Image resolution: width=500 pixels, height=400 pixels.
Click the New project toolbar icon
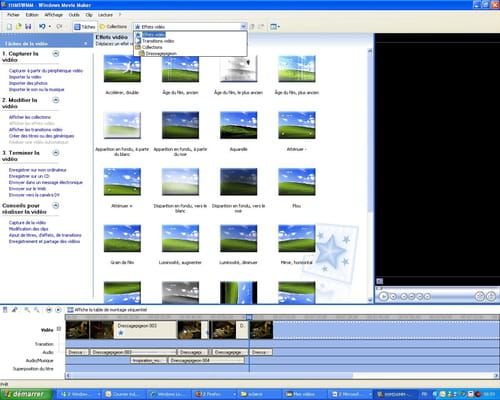tap(10, 26)
